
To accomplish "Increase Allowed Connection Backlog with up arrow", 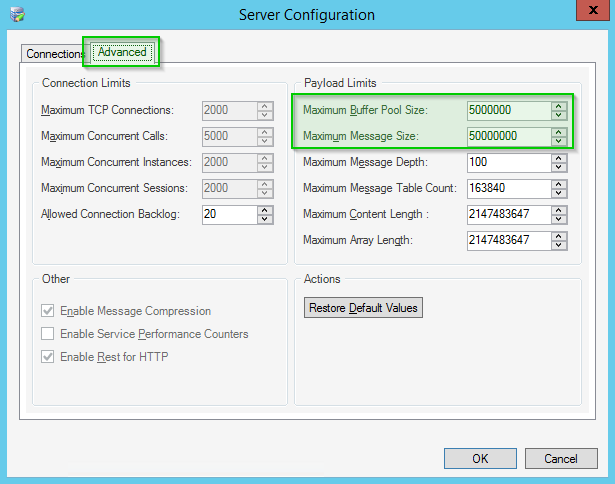I will (265, 210).
